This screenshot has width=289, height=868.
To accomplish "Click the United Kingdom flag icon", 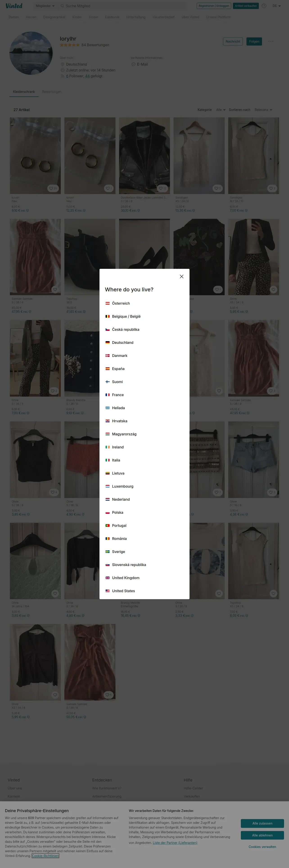I will 108,578.
